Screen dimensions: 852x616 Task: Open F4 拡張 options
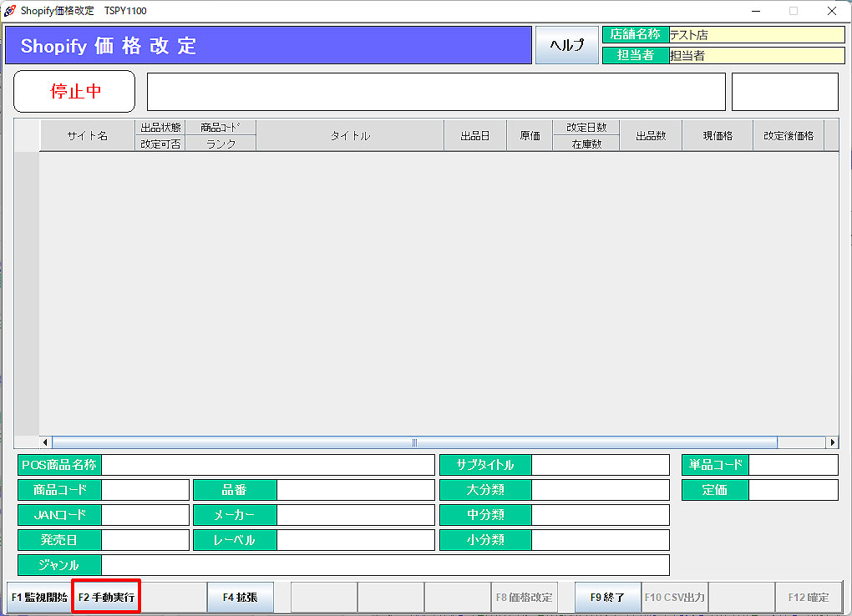tap(240, 598)
